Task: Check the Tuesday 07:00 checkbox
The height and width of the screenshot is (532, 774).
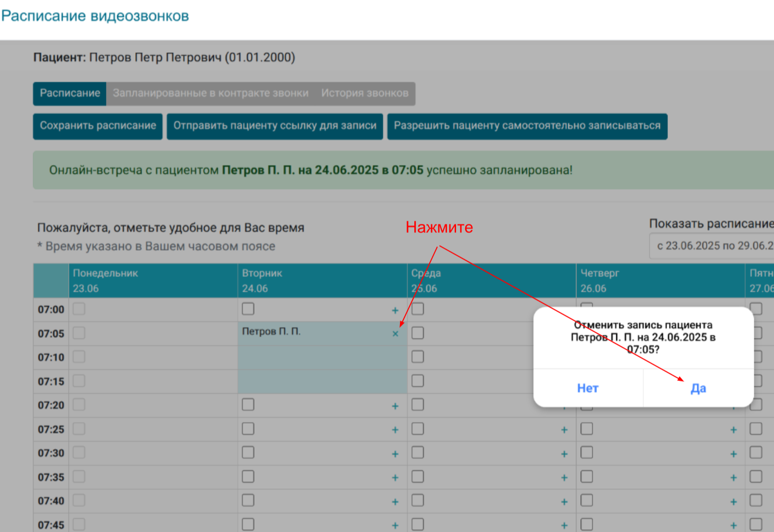Action: coord(248,309)
